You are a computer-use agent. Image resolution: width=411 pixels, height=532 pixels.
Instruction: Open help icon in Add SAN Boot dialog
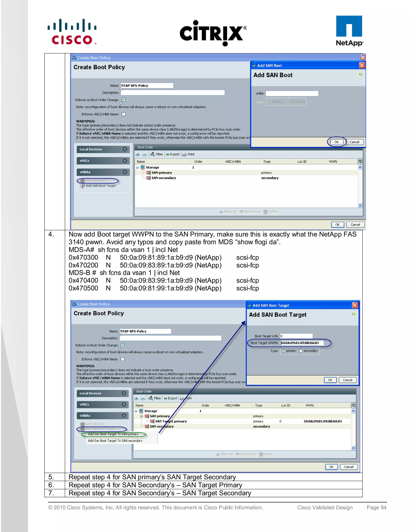361,74
